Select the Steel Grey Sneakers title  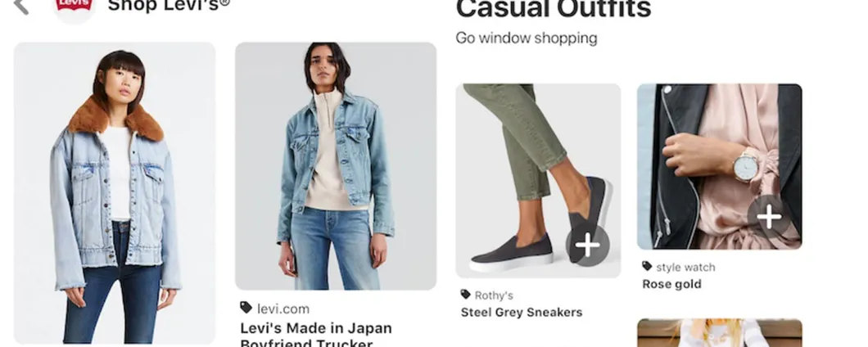click(x=522, y=312)
